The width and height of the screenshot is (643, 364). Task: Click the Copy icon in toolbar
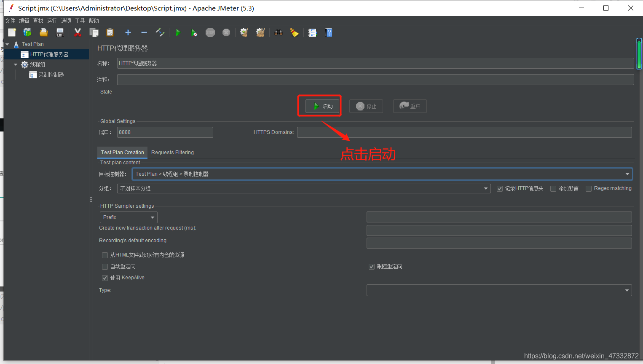coord(94,32)
